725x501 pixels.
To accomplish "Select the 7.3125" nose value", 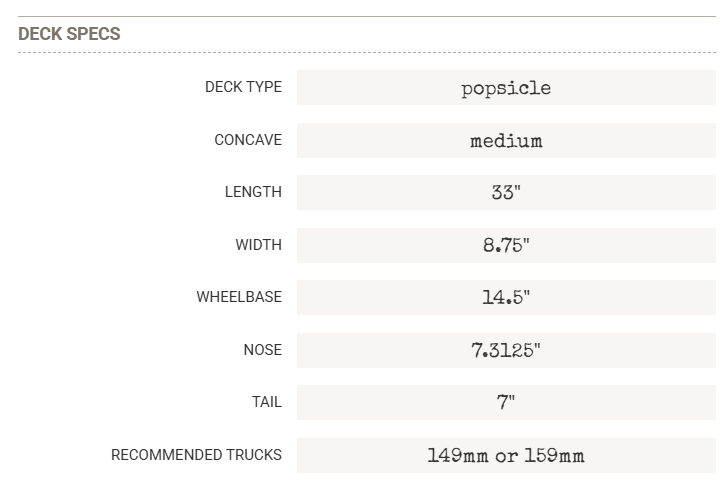I will (x=506, y=350).
